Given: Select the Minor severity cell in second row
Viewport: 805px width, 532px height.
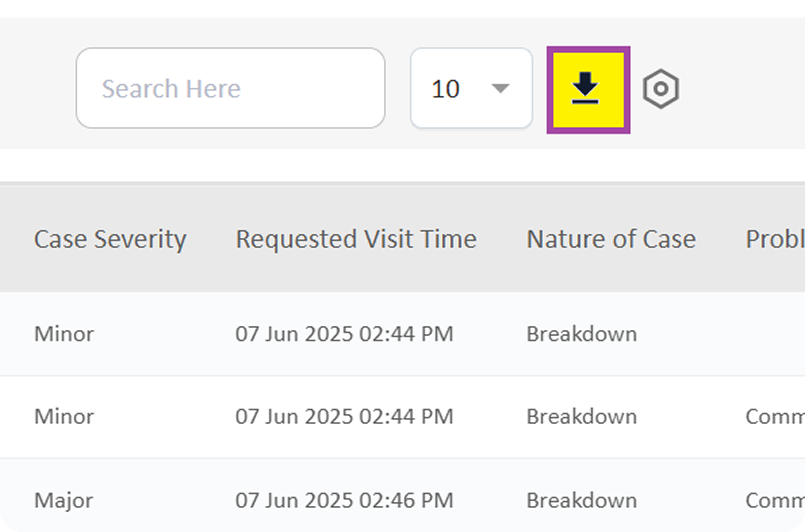Looking at the screenshot, I should 64,417.
